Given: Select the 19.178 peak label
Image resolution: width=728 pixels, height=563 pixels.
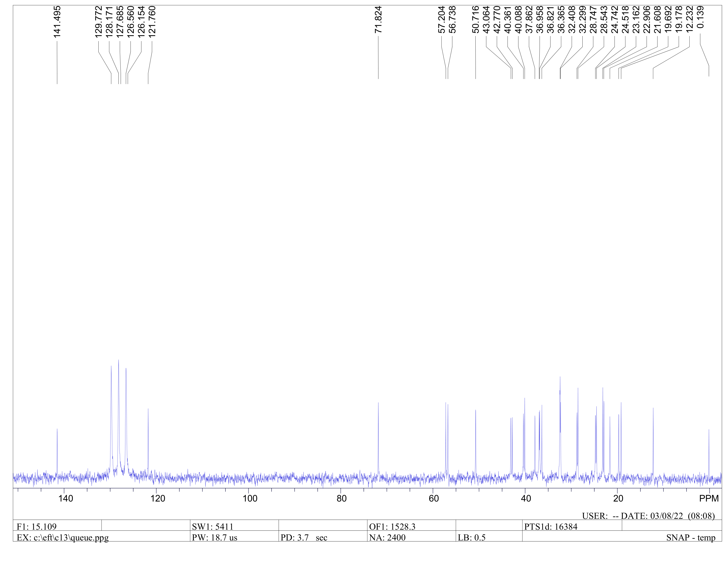Looking at the screenshot, I should 679,20.
